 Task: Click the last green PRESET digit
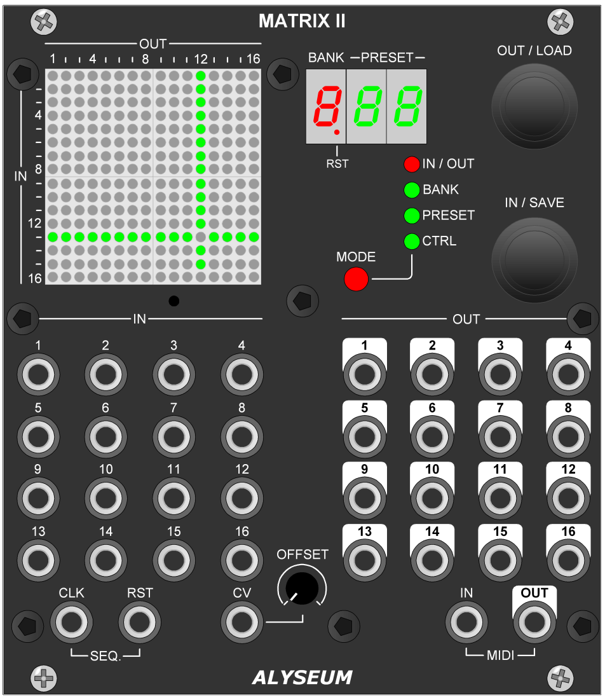[407, 107]
